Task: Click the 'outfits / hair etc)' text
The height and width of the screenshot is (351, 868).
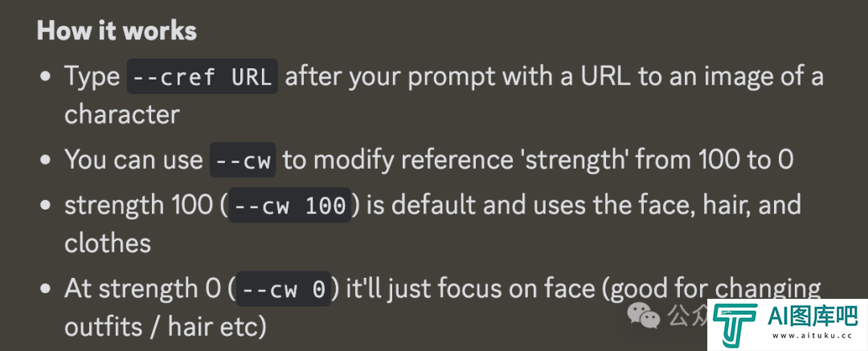Action: tap(166, 327)
